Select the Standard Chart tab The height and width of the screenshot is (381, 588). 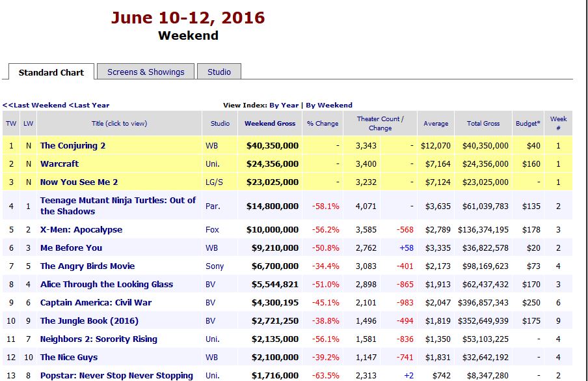point(51,73)
